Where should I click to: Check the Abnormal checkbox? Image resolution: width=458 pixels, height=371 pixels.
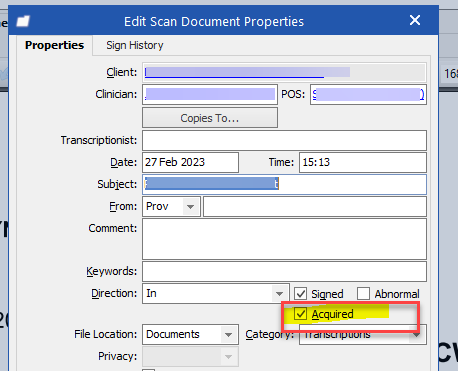[x=363, y=294]
